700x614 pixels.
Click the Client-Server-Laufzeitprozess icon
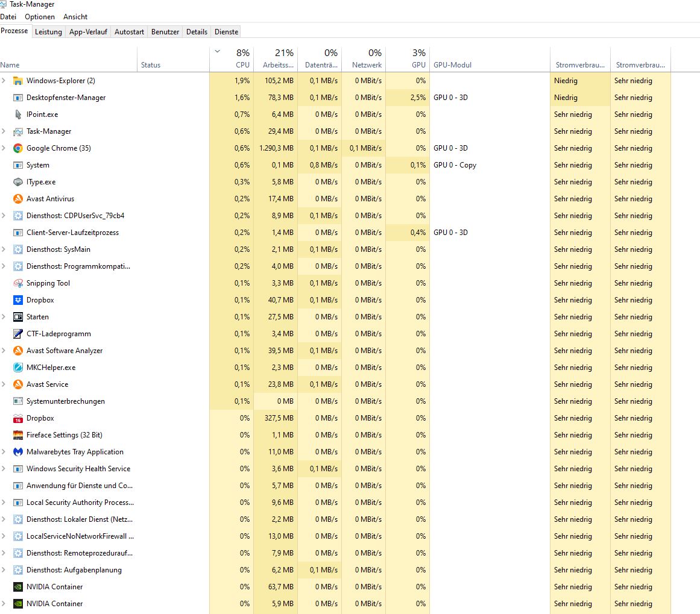[x=18, y=233]
